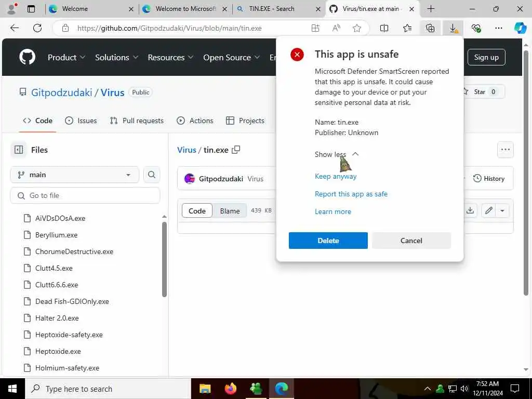Screen dimensions: 532x399
Task: Download raw file icon
Action: (470, 211)
